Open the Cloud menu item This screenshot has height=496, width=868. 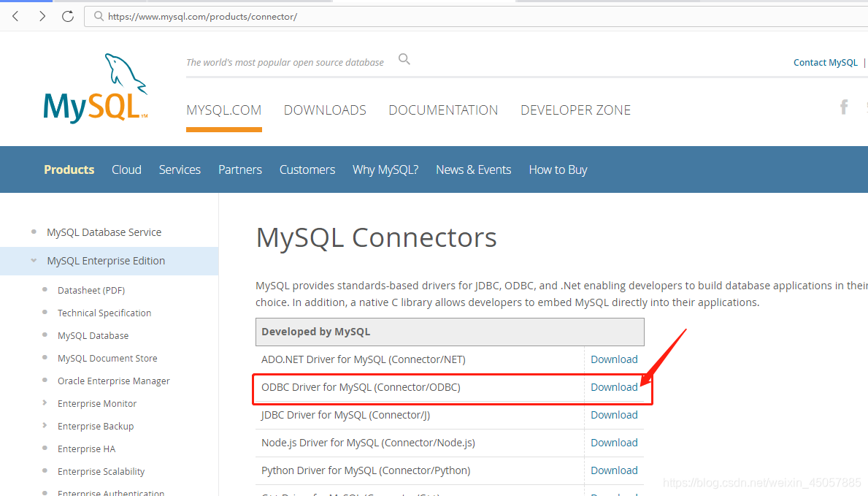pyautogui.click(x=126, y=169)
